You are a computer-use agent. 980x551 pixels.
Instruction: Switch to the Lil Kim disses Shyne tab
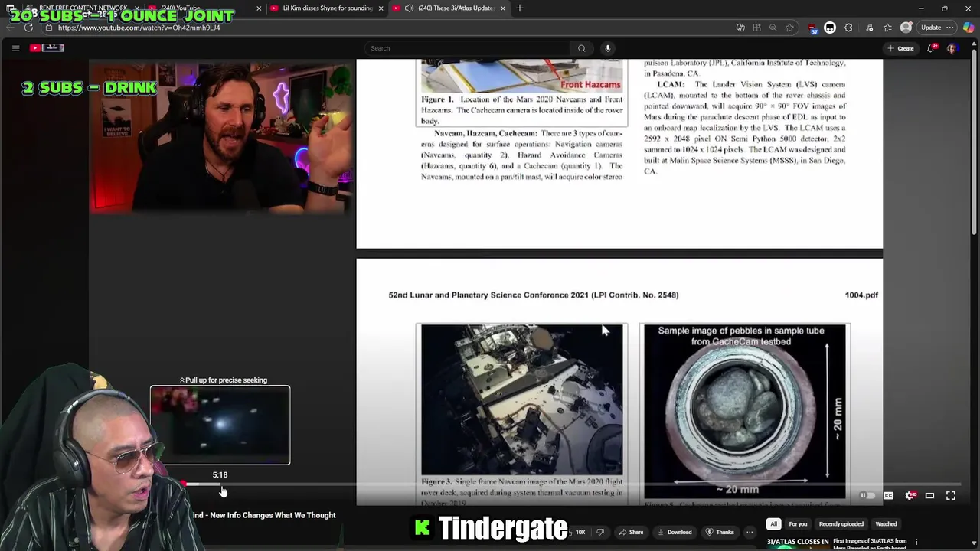click(x=327, y=8)
